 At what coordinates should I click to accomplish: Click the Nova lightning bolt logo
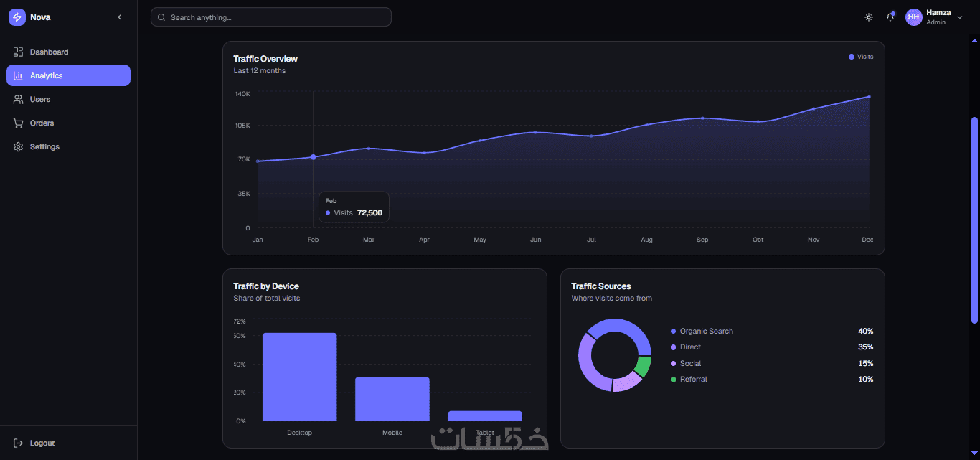[17, 17]
